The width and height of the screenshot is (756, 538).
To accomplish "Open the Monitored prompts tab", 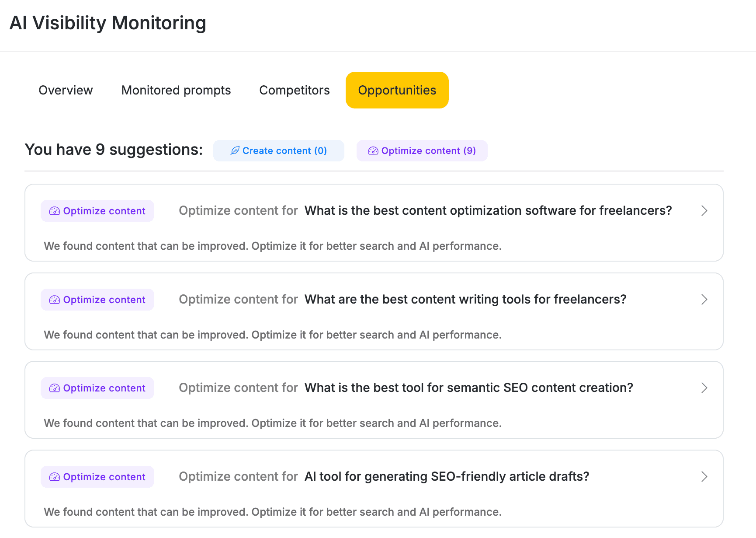I will [x=176, y=90].
